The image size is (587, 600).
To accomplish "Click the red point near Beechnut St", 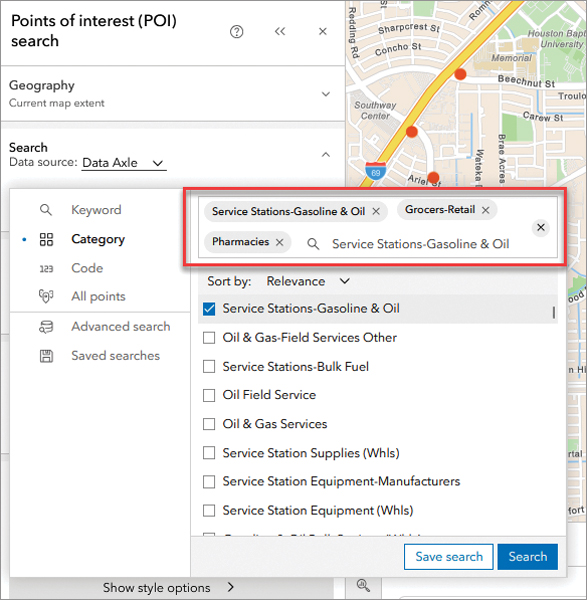I will 460,74.
